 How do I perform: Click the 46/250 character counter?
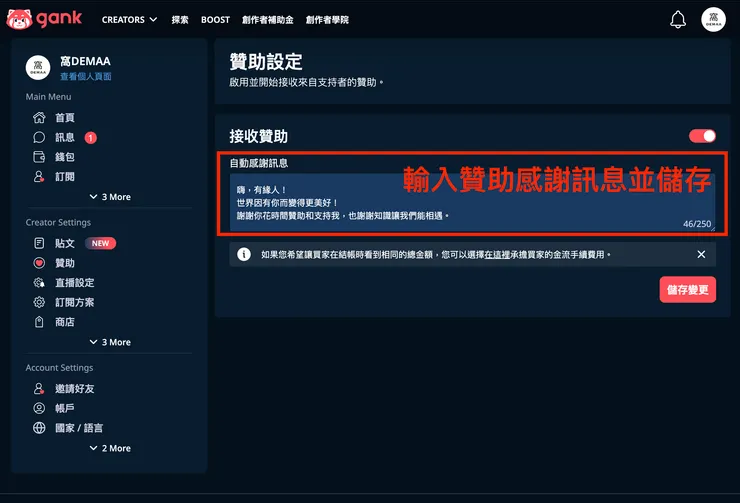697,224
